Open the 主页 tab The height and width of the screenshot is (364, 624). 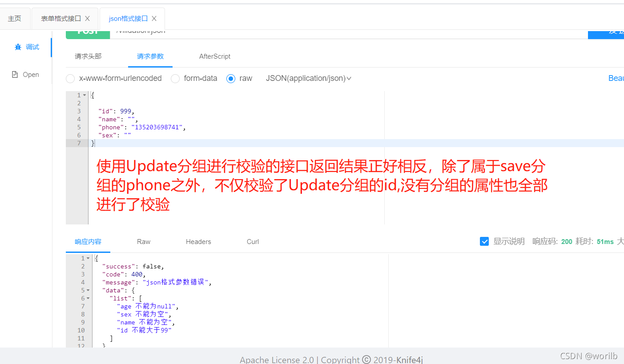click(15, 19)
